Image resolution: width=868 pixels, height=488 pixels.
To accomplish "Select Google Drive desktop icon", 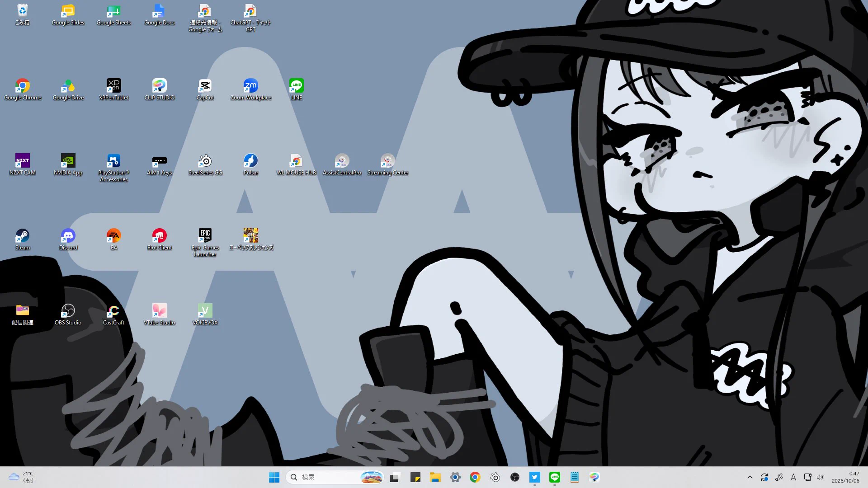I will pyautogui.click(x=68, y=89).
